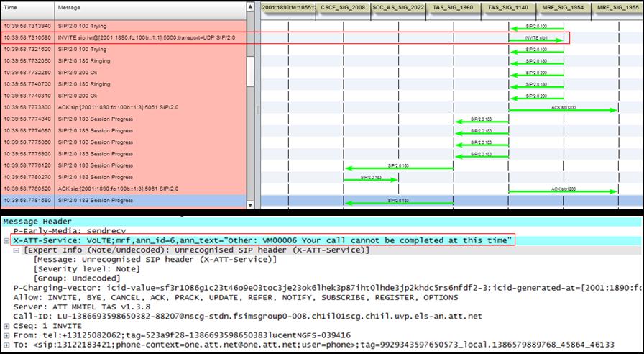Expand the CSeq: 1 INVITE field
The image size is (644, 354).
6,325
